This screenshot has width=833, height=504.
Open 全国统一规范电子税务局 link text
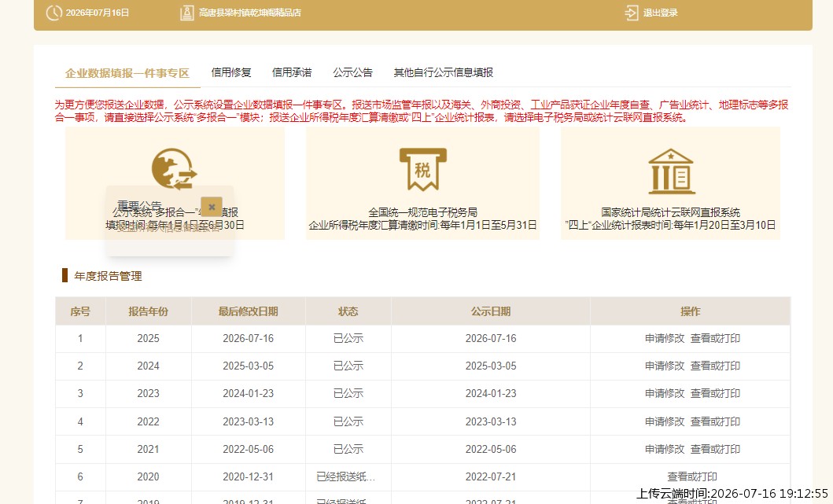point(423,212)
